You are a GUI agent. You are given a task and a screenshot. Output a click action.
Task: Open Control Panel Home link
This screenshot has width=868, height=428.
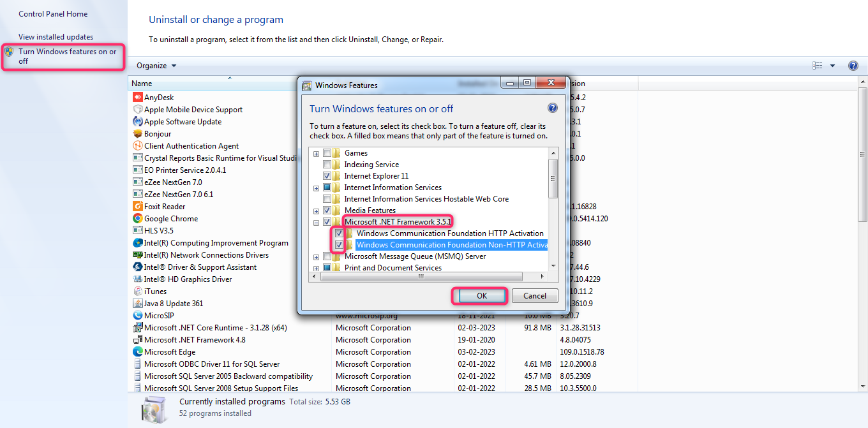pos(53,14)
